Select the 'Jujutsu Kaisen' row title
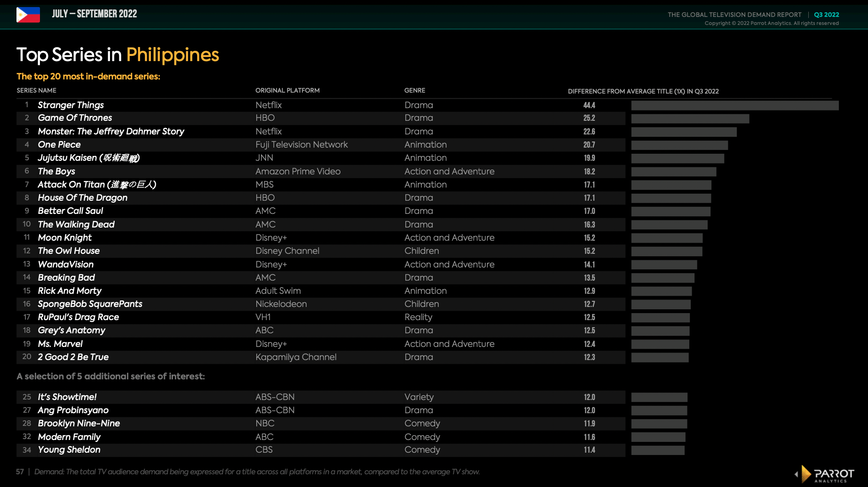The image size is (868, 487). pyautogui.click(x=89, y=158)
